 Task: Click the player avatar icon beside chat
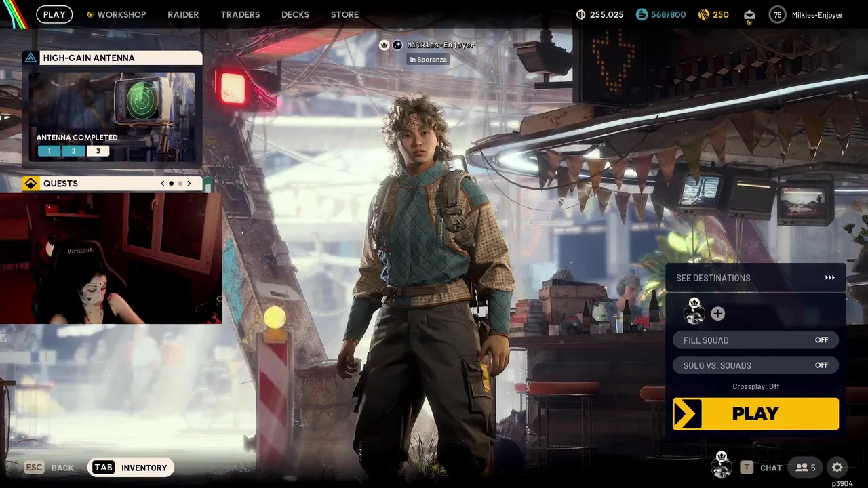pos(722,465)
